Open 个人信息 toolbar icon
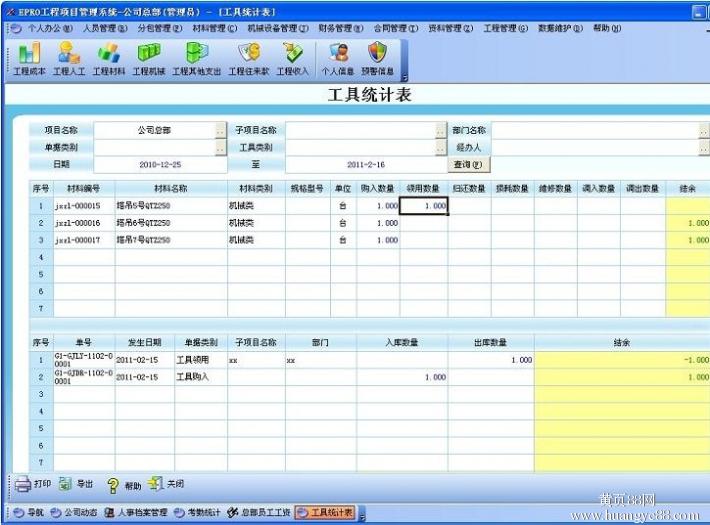 [x=338, y=58]
